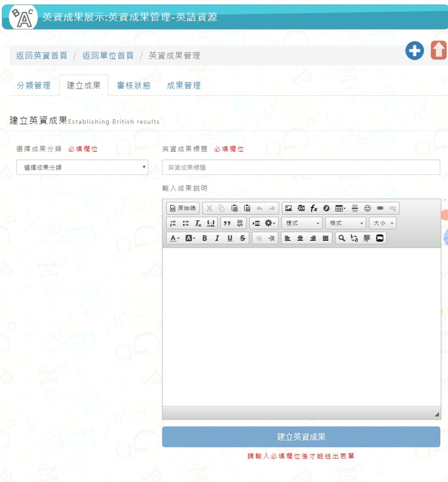Open the 審核狀態 tab
This screenshot has height=482, width=448.
click(x=134, y=85)
